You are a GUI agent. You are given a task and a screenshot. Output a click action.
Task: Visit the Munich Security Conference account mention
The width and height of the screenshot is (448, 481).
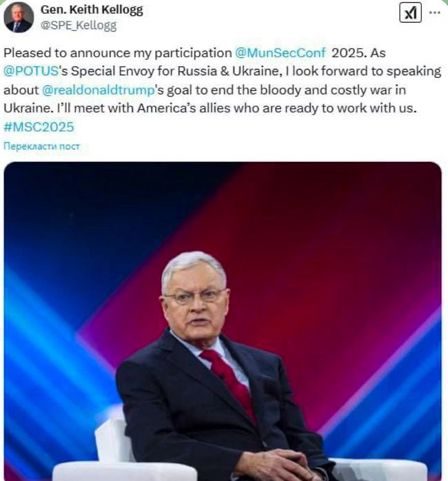pos(281,52)
